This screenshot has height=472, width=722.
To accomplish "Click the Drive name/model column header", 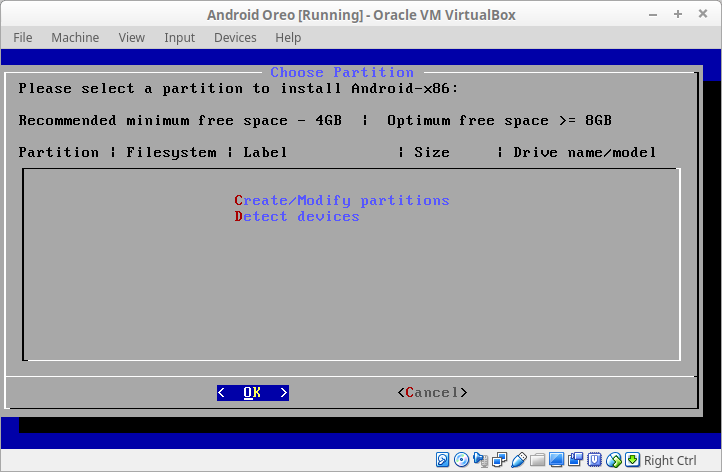I will point(585,152).
